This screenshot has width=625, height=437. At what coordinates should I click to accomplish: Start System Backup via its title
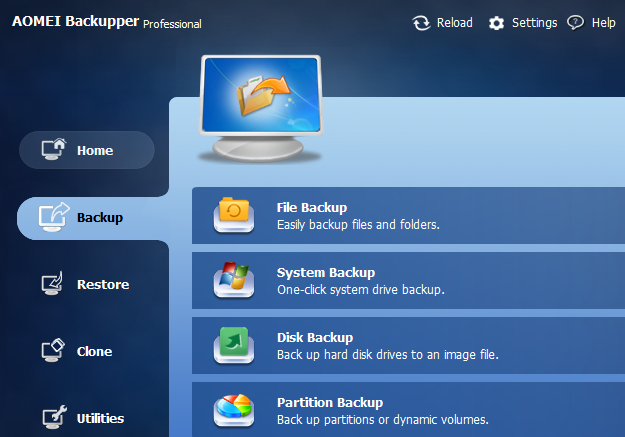pyautogui.click(x=326, y=273)
